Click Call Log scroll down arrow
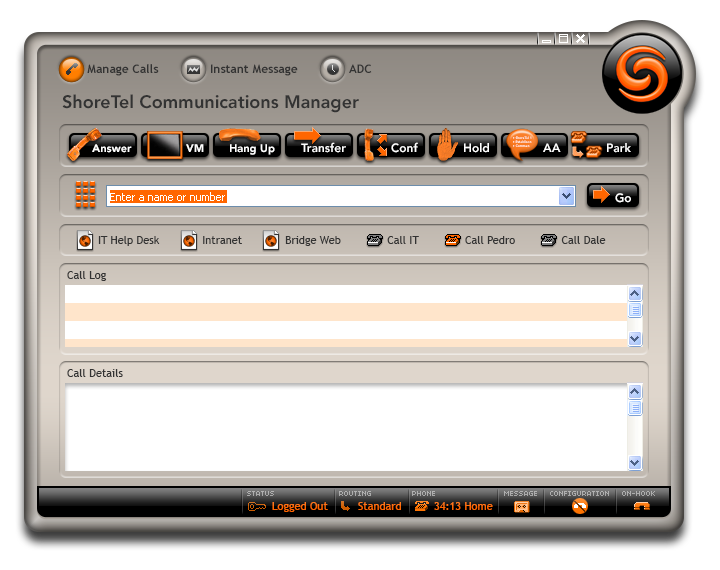The width and height of the screenshot is (720, 570). (x=635, y=339)
